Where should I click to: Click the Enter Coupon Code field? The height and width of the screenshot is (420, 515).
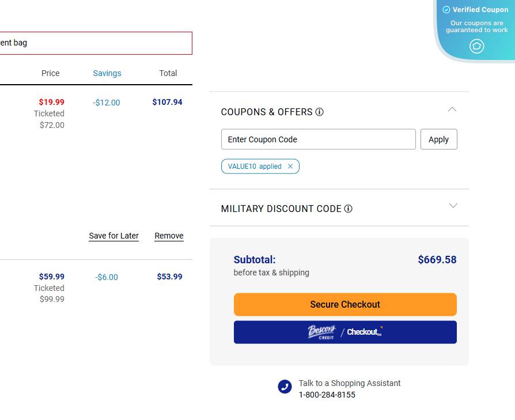coord(318,139)
